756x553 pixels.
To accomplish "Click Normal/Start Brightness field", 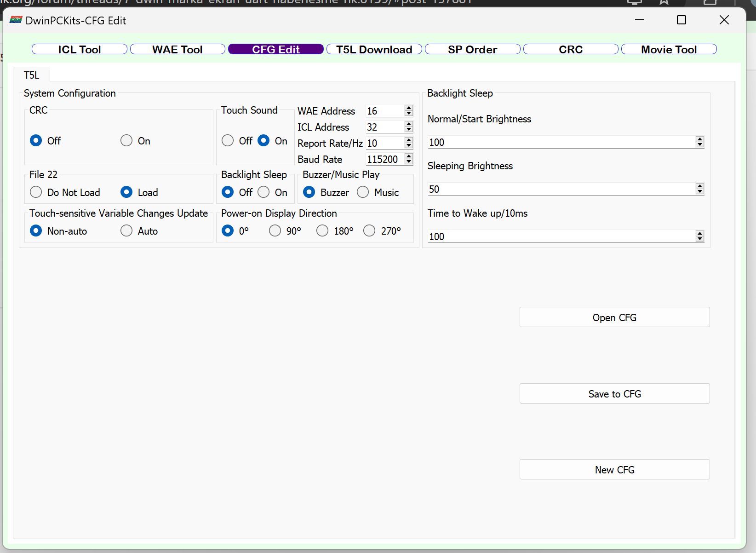I will pyautogui.click(x=561, y=142).
